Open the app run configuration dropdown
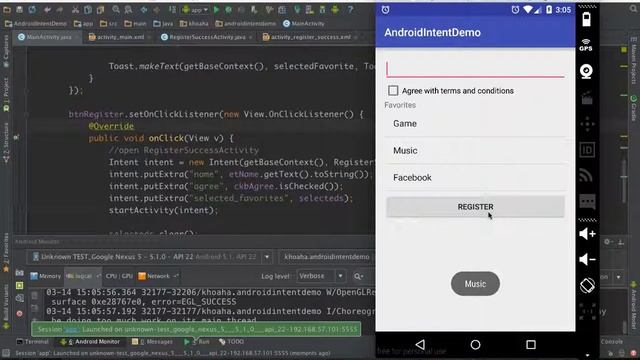The image size is (640, 360). (x=195, y=9)
